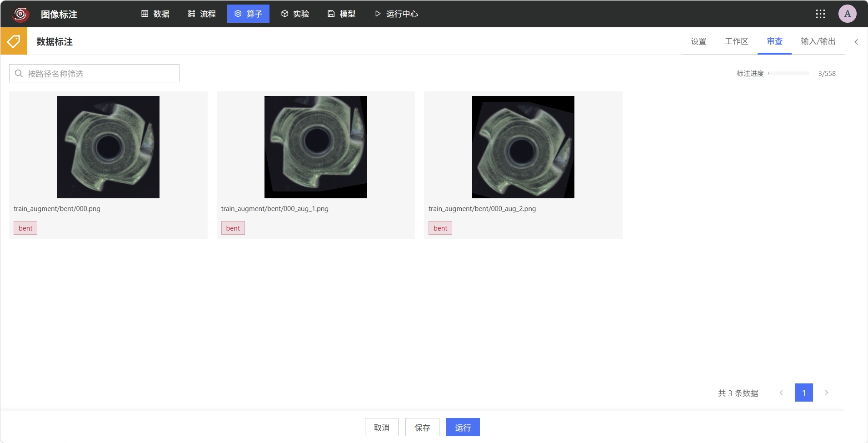Viewport: 868px width, 443px height.
Task: Click the search magnifier icon in filter box
Action: (x=19, y=73)
